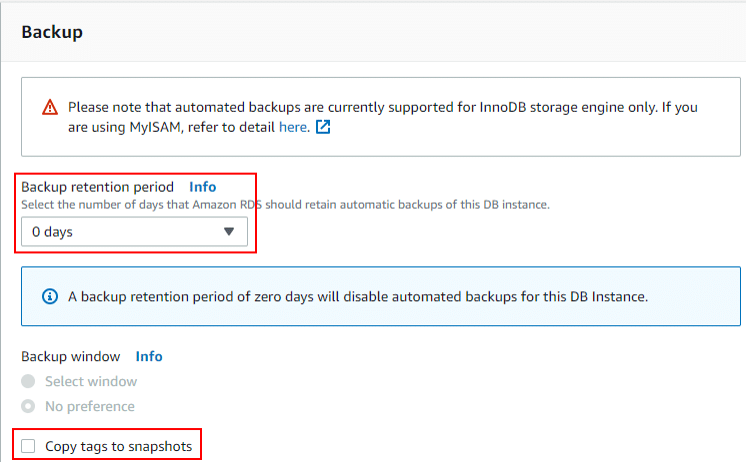Choose the 'Select window' radio button

[28, 381]
